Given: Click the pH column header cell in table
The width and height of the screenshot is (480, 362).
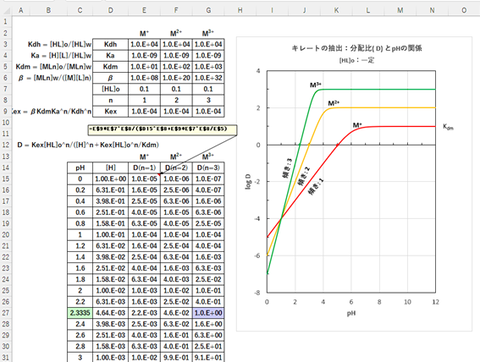Looking at the screenshot, I should 80,167.
